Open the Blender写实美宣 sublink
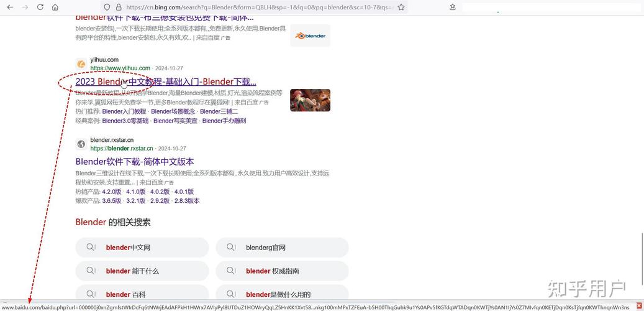Viewport: 644px width, 311px height. [175, 121]
